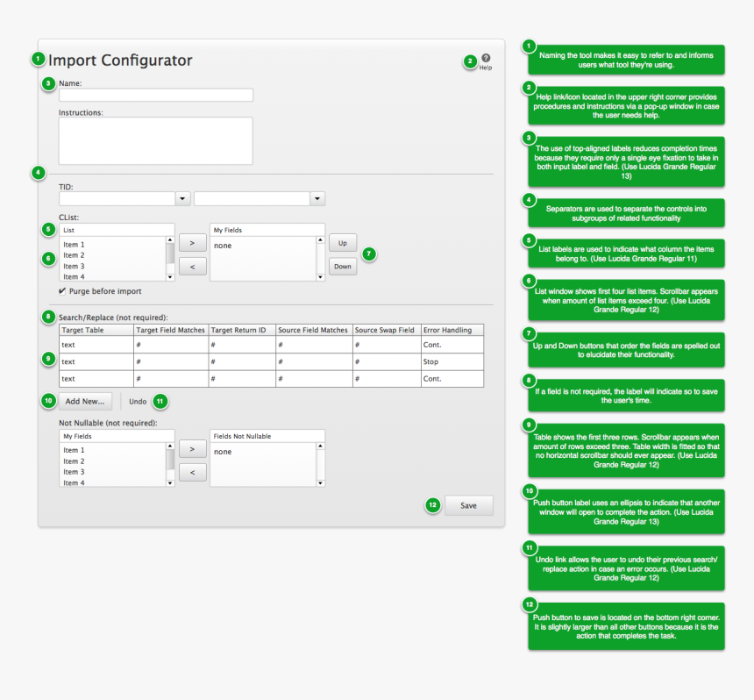Viewport: 754px width, 700px height.
Task: Click green badge 2 beside the Help icon
Action: [470, 61]
